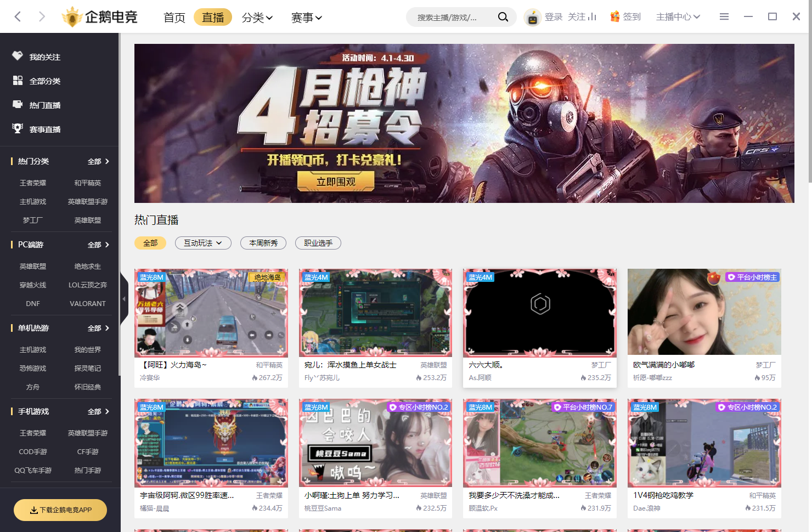
Task: Open 和平精英 under 热门分类
Action: pyautogui.click(x=88, y=183)
